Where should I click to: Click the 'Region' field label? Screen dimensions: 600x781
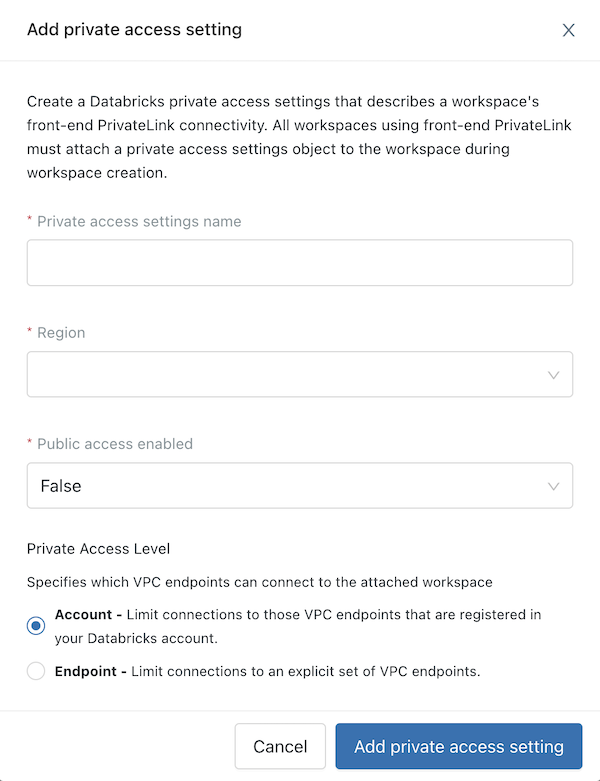pos(61,332)
